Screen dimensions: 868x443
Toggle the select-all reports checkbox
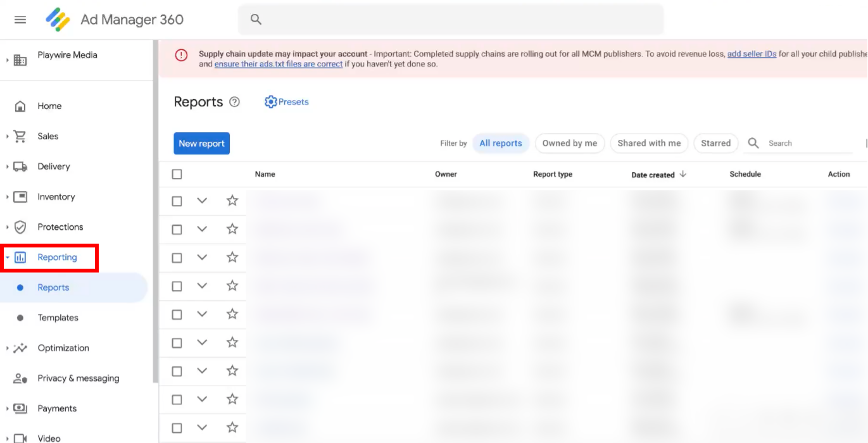pos(177,174)
